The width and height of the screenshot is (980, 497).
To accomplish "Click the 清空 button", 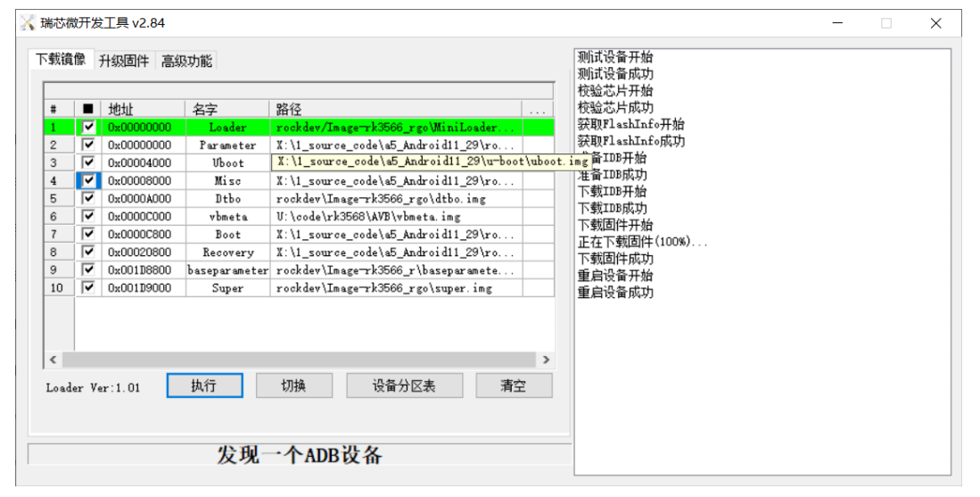I will tap(514, 385).
